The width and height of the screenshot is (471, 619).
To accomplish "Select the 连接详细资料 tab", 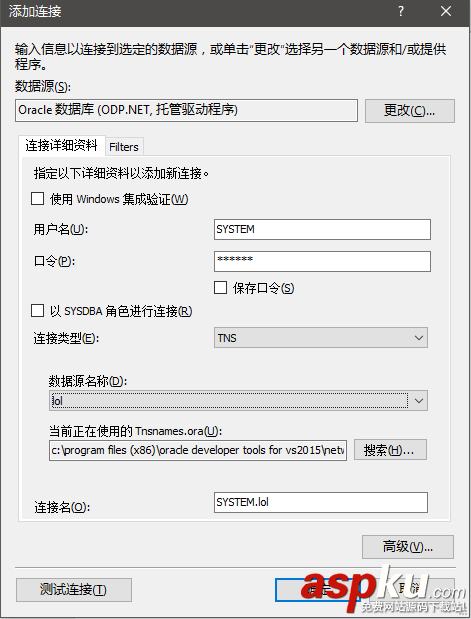I will pyautogui.click(x=62, y=145).
